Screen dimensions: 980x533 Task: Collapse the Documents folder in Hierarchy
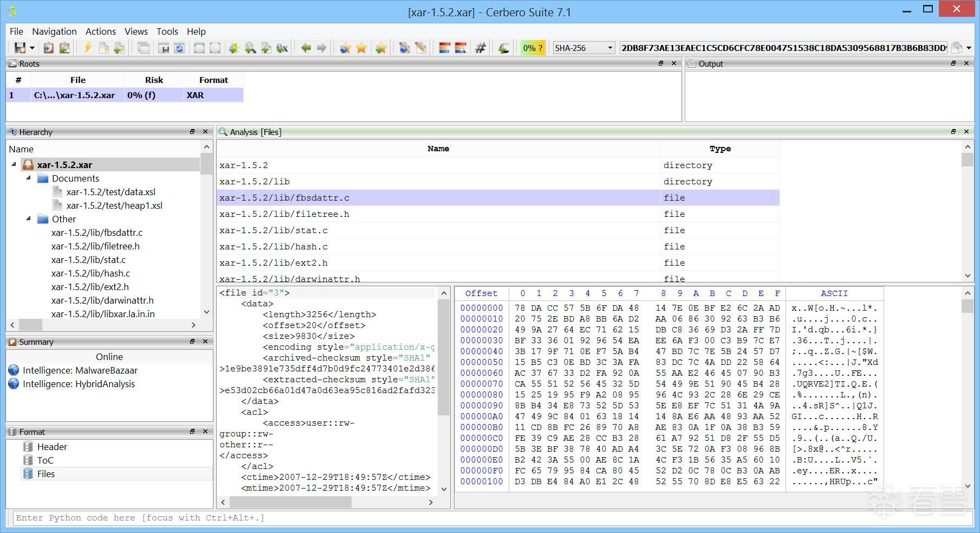click(x=28, y=178)
